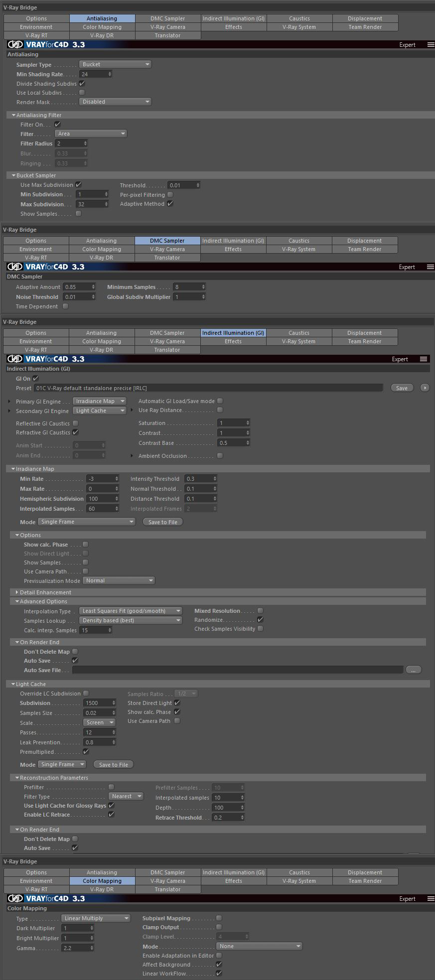Click Save to File in Light Cache
This screenshot has width=435, height=980.
click(114, 764)
